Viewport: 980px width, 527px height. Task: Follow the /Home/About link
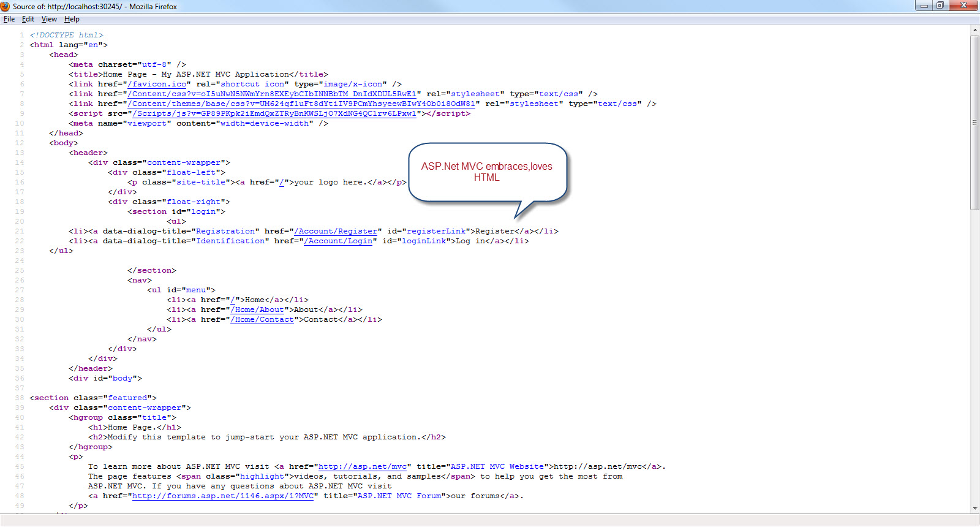coord(257,309)
